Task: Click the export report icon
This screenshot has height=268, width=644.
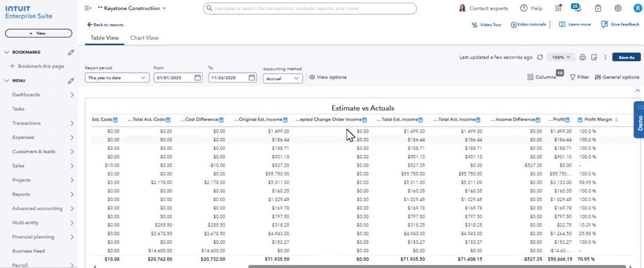Action: tap(594, 57)
